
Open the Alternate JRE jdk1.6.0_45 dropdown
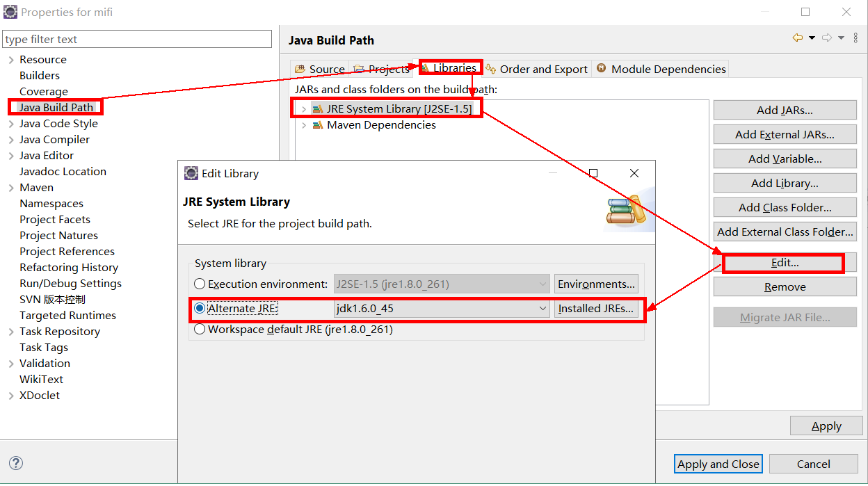(x=442, y=309)
